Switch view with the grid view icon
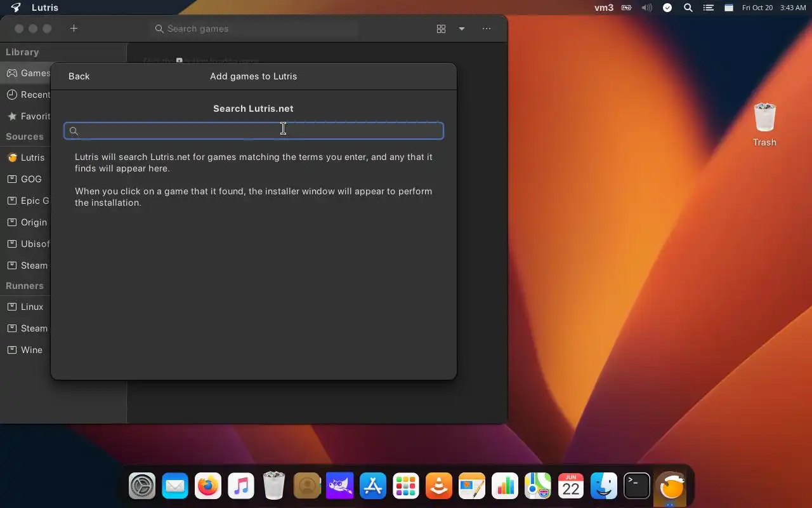Viewport: 812px width, 508px height. click(x=441, y=29)
